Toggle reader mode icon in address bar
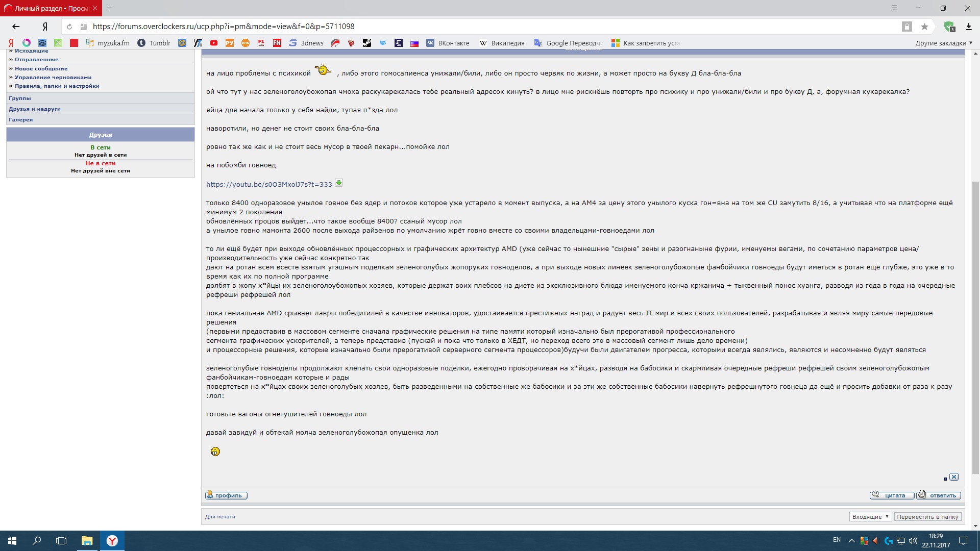980x551 pixels. [x=83, y=27]
